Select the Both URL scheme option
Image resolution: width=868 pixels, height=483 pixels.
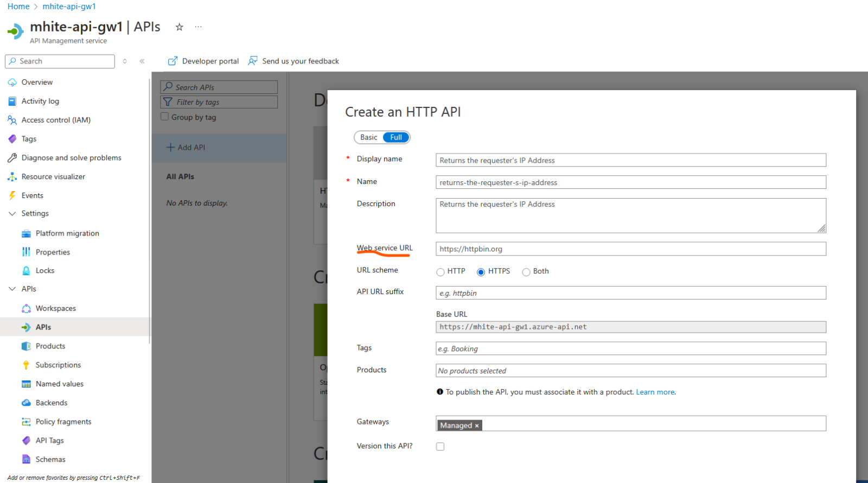[x=526, y=272]
